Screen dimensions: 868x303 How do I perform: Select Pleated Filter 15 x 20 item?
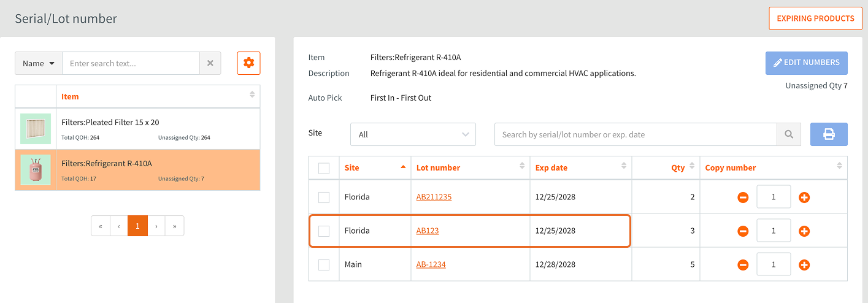coord(110,123)
